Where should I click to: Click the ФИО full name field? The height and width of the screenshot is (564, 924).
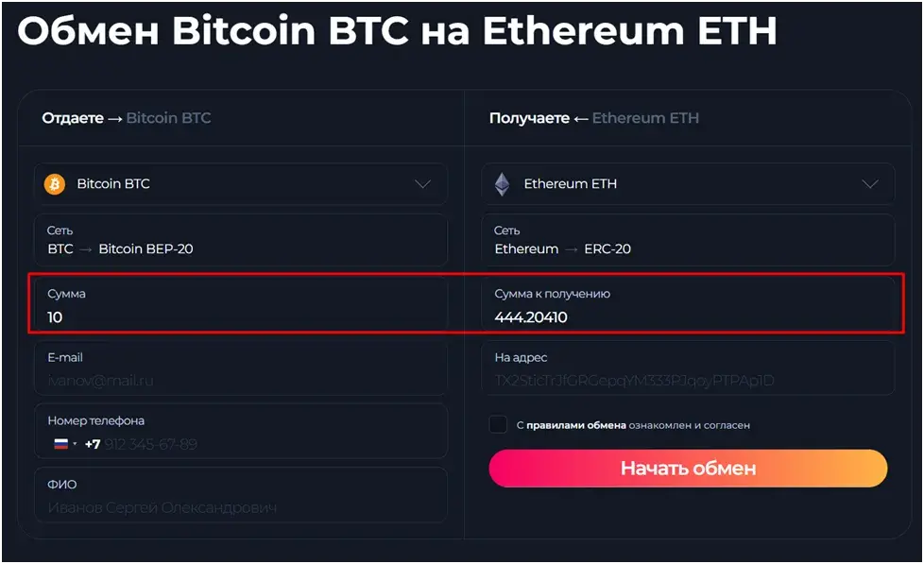pyautogui.click(x=241, y=495)
